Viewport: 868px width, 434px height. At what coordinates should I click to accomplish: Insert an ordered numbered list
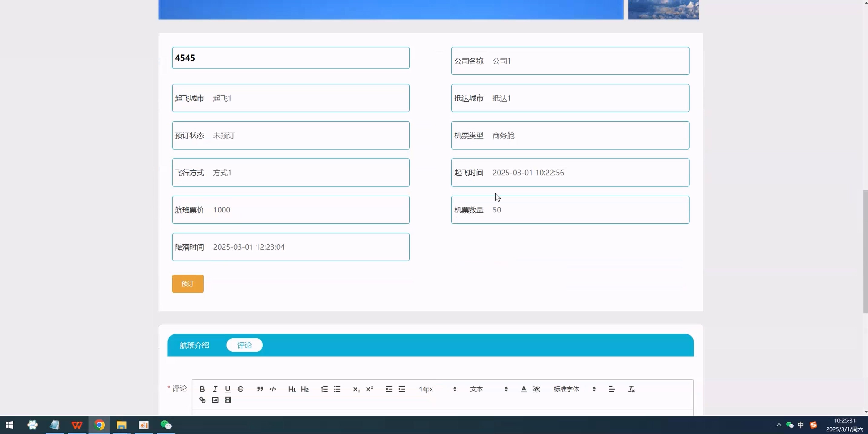coord(324,389)
